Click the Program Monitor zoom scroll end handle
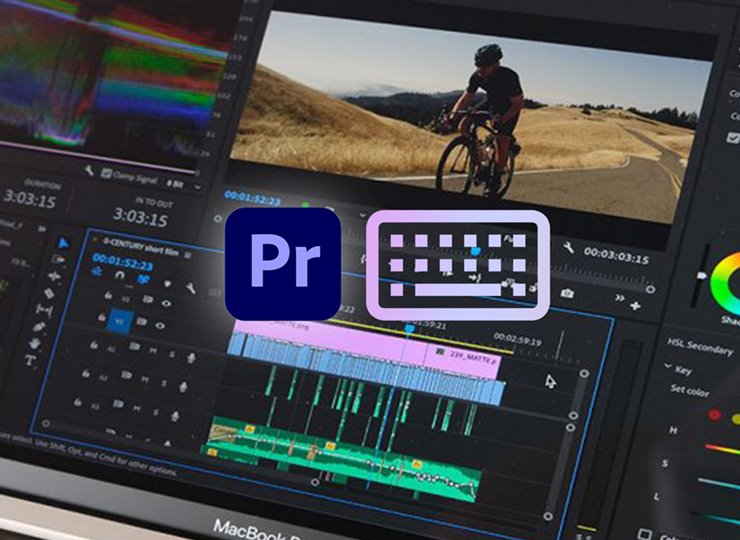The width and height of the screenshot is (740, 540). pos(650,289)
